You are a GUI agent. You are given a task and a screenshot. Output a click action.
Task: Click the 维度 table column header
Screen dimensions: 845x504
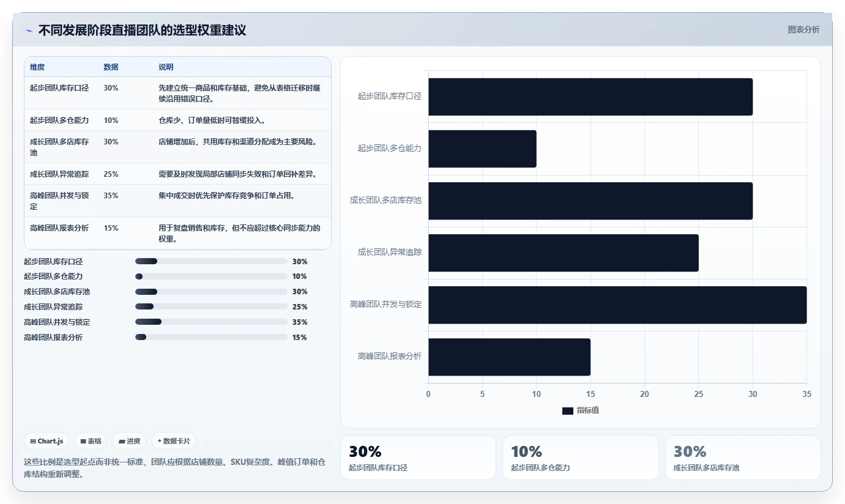[x=37, y=67]
